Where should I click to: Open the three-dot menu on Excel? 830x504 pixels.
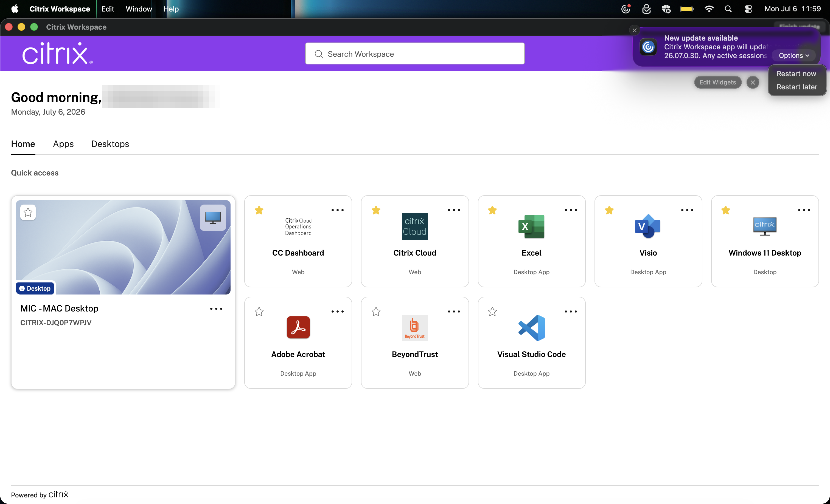(x=571, y=210)
